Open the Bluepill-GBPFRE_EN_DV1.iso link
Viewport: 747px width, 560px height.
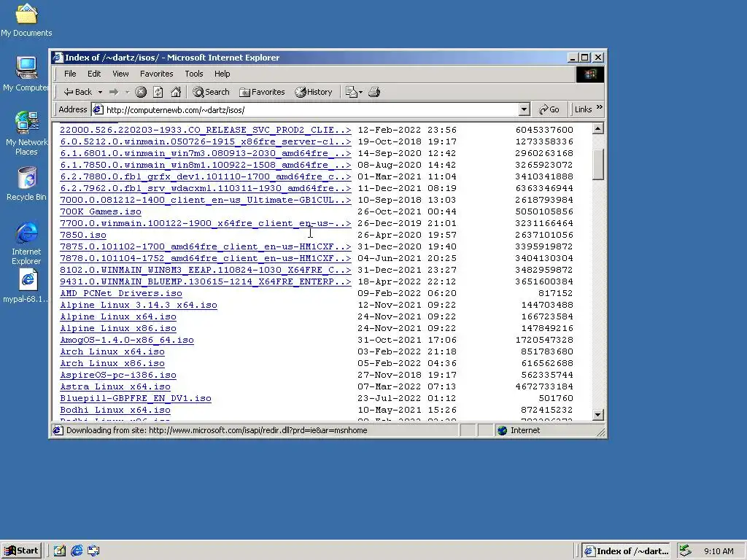tap(136, 398)
